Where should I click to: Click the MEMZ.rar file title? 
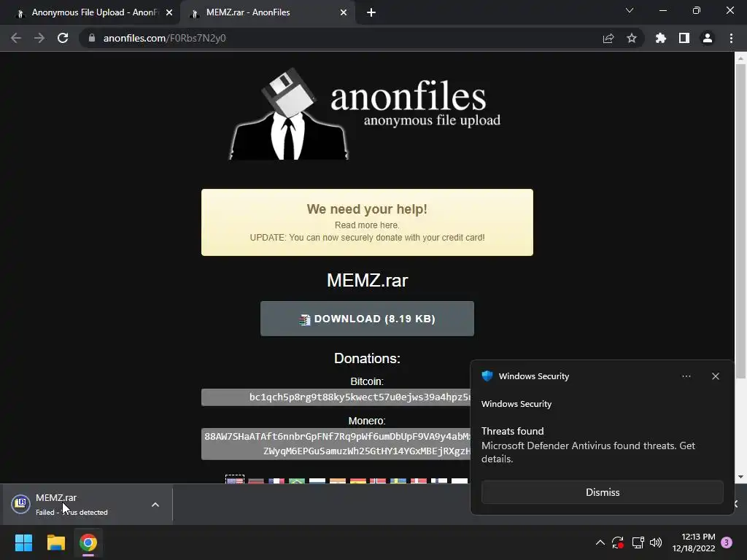pos(368,281)
